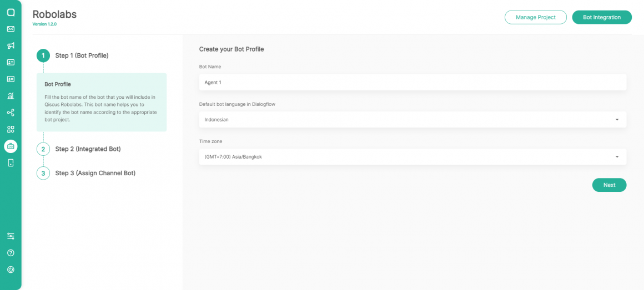Select the highlighted robot bot icon
This screenshot has height=290, width=644.
point(11,146)
